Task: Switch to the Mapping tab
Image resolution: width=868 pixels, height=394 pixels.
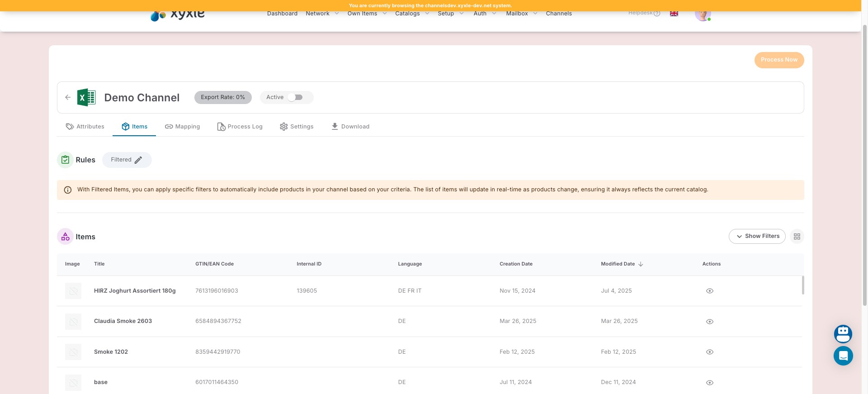Action: pyautogui.click(x=182, y=127)
